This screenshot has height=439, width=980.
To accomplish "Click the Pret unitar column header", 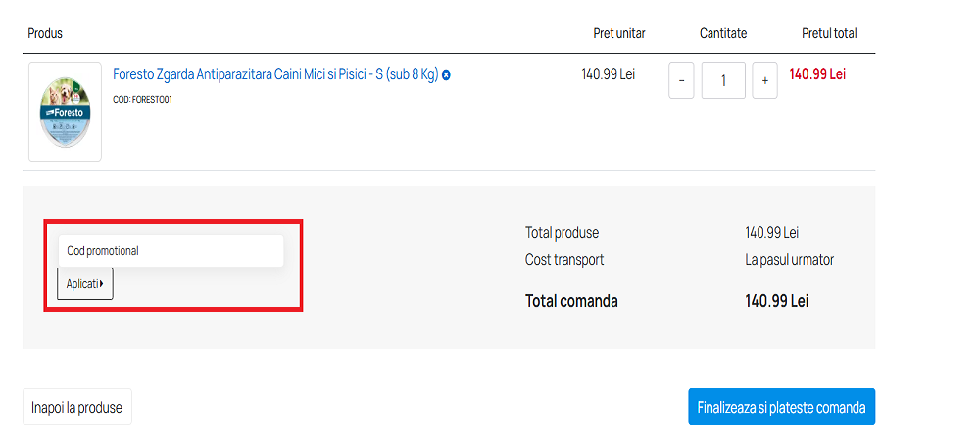I will point(619,33).
